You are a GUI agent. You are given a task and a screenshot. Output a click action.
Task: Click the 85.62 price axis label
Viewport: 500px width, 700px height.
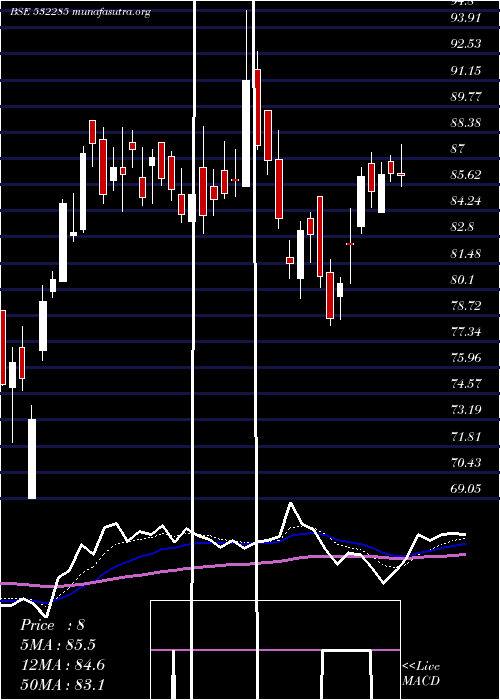point(466,175)
